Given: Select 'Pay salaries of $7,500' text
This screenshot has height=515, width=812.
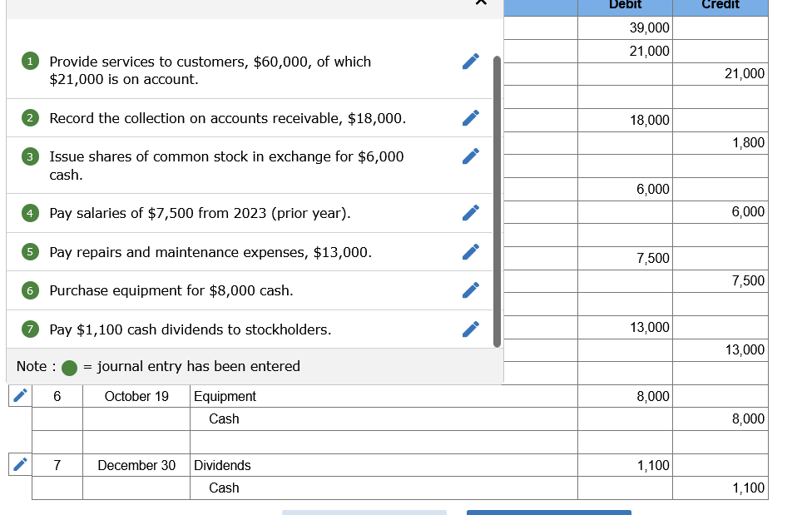Looking at the screenshot, I should coord(200,213).
